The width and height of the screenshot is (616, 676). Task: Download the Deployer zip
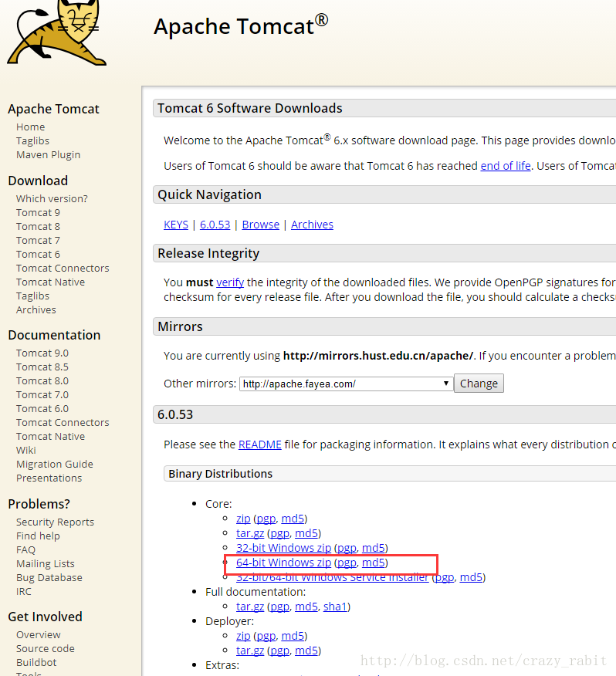(243, 636)
